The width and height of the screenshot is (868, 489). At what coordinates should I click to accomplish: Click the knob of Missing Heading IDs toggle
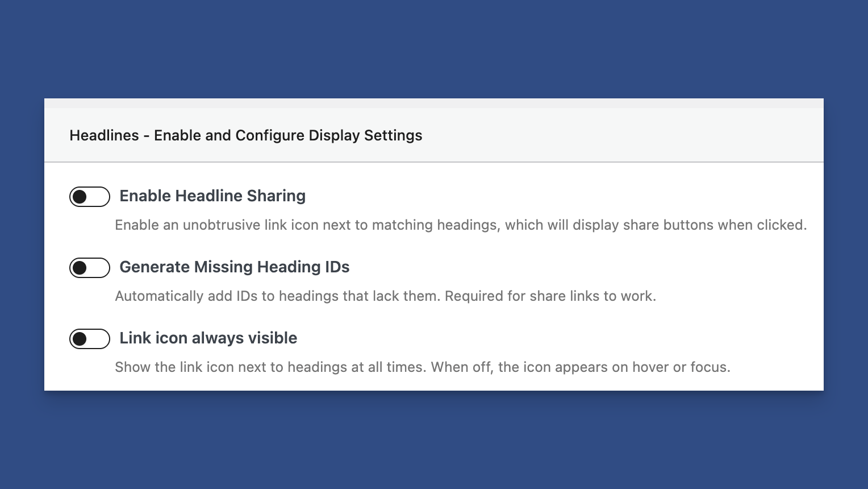point(80,268)
